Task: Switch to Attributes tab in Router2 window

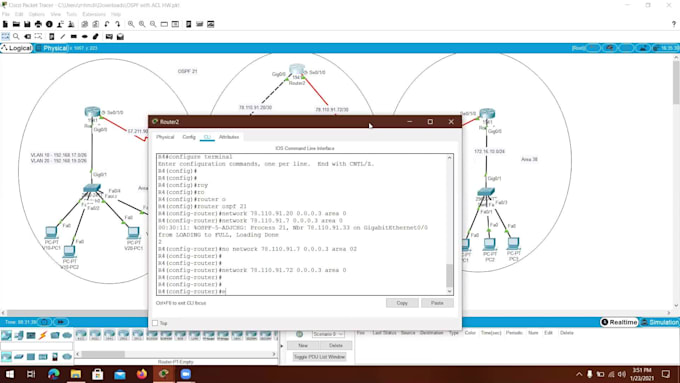Action: tap(229, 137)
